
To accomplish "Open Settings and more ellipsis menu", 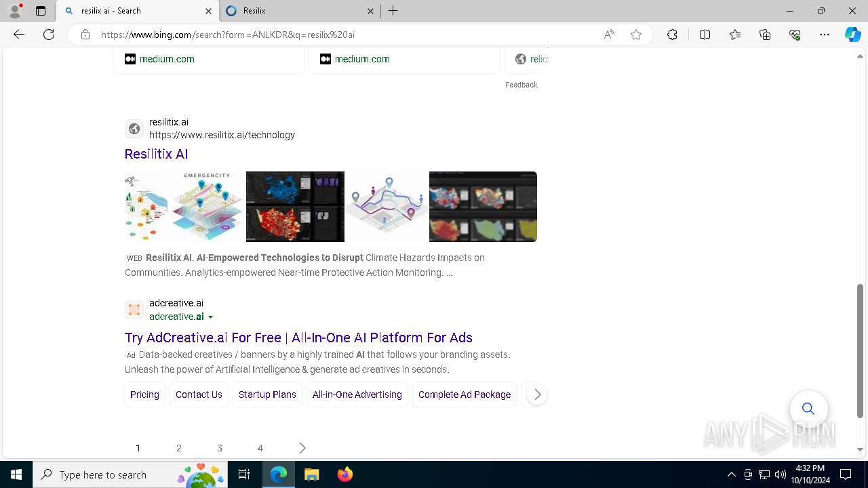I will point(825,35).
